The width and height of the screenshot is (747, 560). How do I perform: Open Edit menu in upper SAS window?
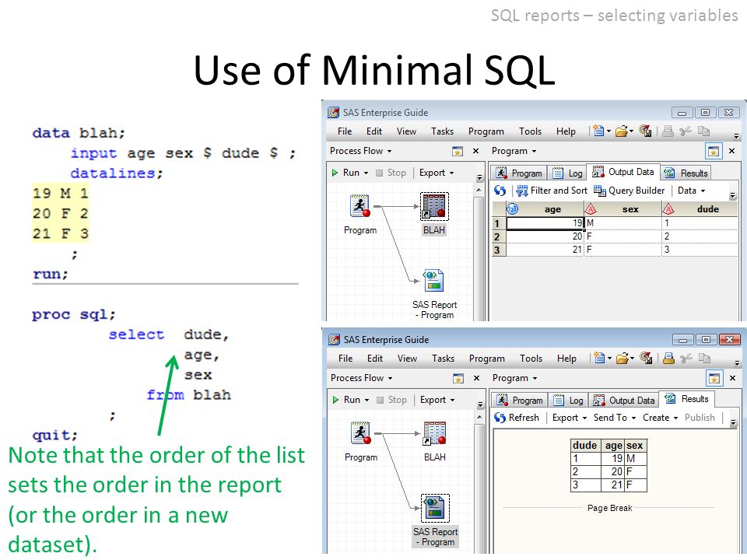click(x=374, y=131)
